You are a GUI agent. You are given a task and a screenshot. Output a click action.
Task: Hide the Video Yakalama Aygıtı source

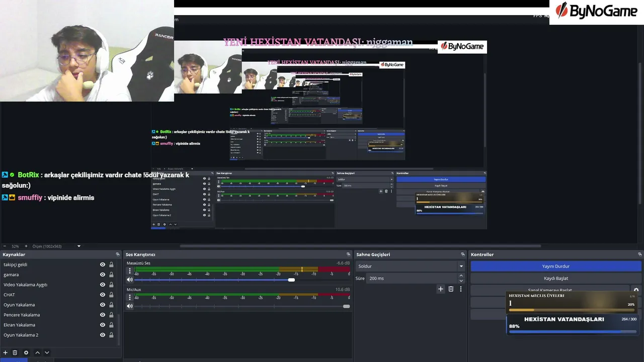103,285
